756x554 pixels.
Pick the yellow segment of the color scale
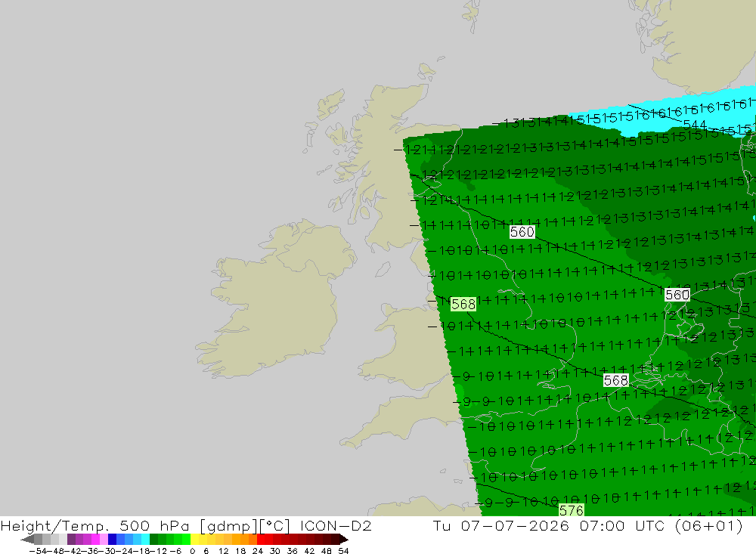click(195, 539)
